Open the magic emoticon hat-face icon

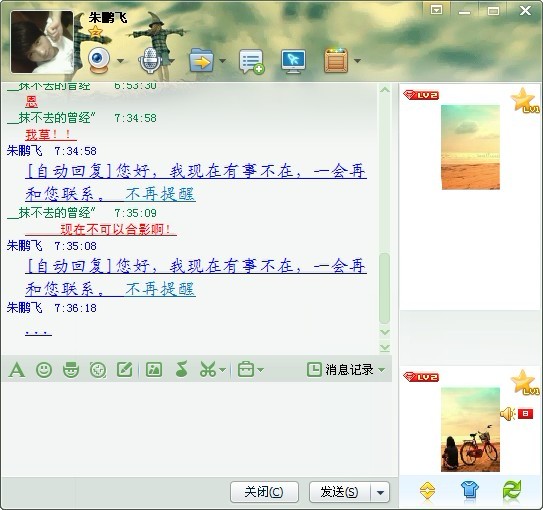tap(71, 370)
